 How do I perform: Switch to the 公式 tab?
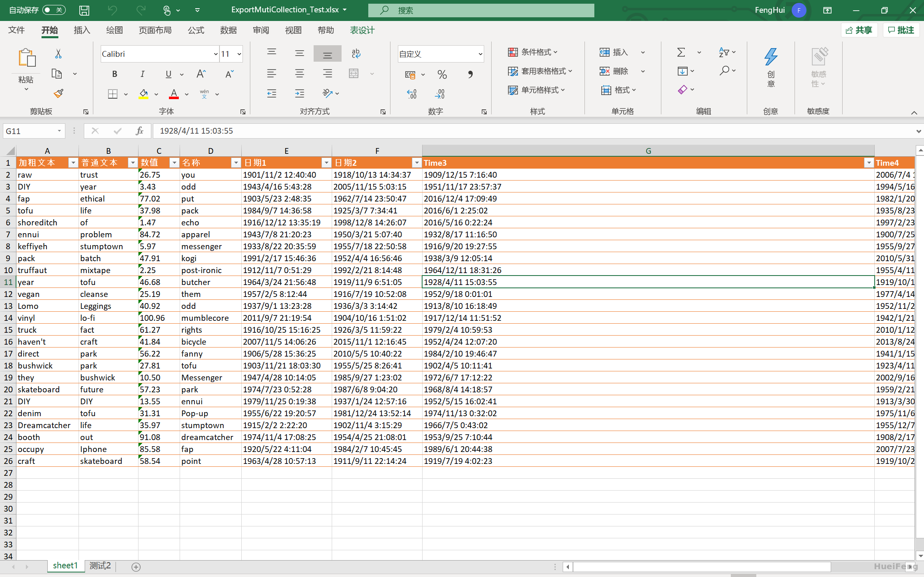click(x=196, y=30)
